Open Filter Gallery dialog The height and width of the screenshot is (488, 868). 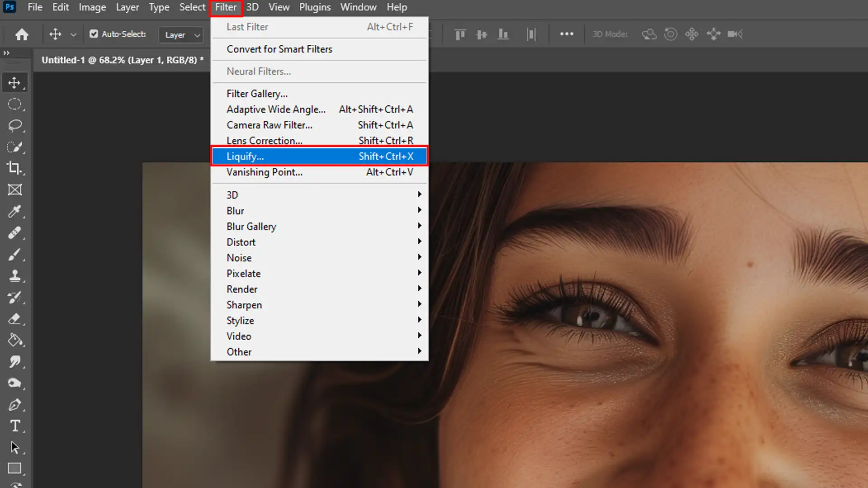pos(256,94)
